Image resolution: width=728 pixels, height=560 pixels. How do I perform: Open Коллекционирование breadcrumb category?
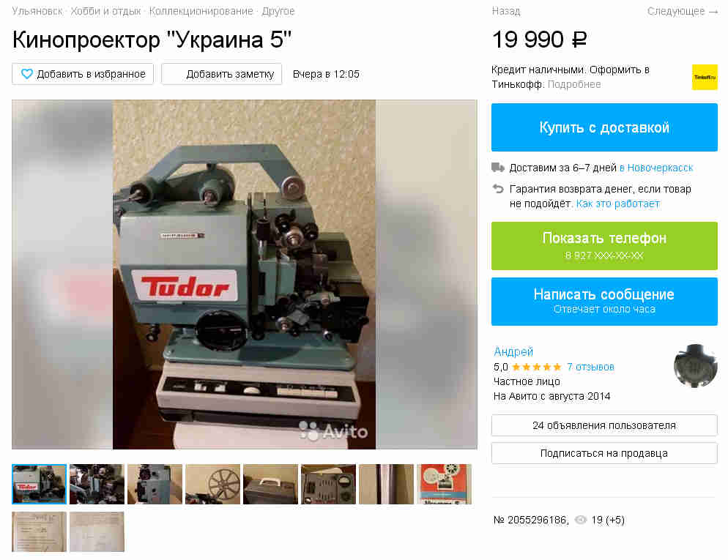click(x=201, y=11)
